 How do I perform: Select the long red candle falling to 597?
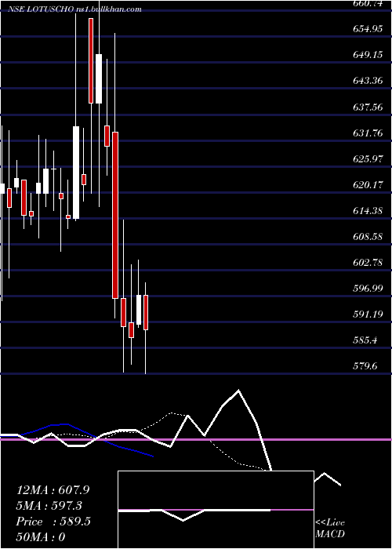pos(115,215)
